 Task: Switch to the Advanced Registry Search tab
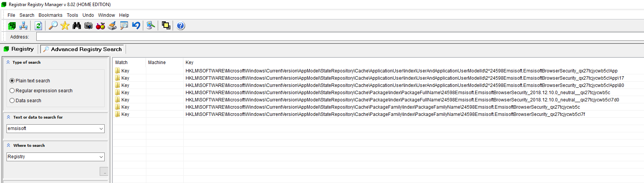tap(83, 49)
